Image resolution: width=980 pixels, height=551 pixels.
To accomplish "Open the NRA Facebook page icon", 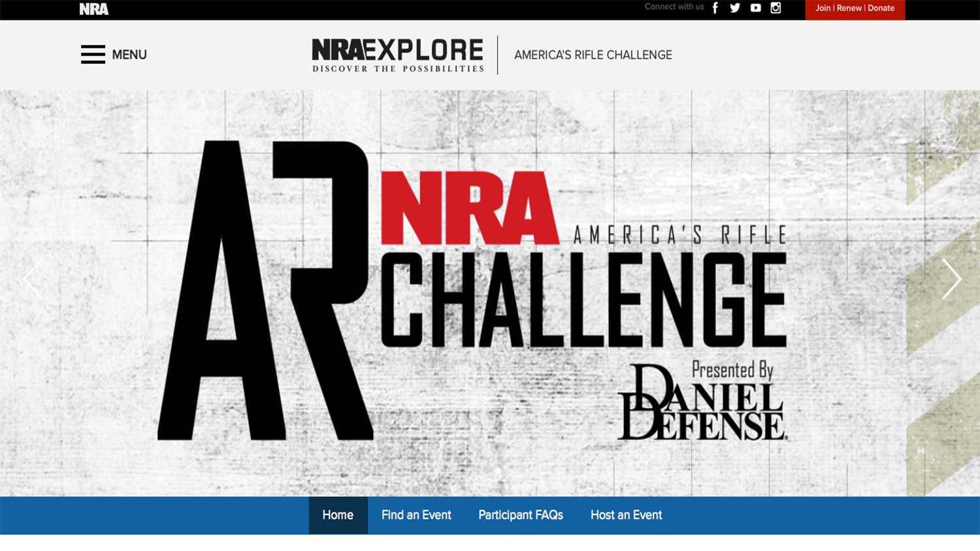I will pyautogui.click(x=715, y=8).
